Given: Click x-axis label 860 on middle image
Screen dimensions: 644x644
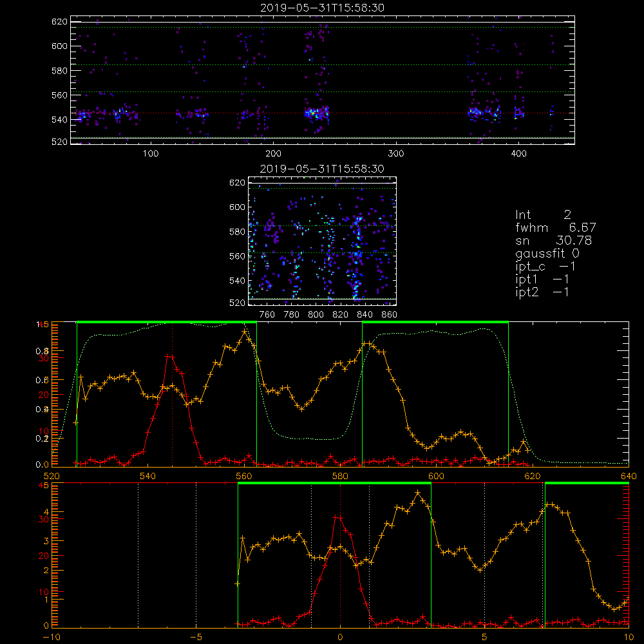Looking at the screenshot, I should [390, 315].
